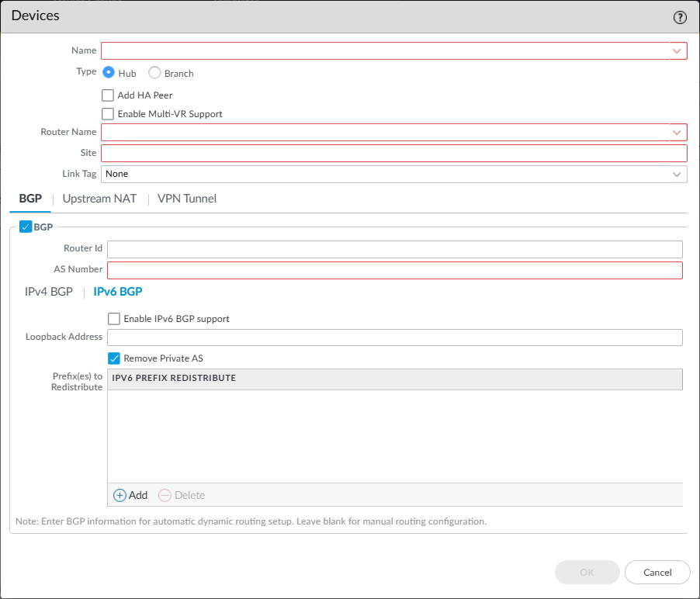Select the Branch device type

pos(154,73)
